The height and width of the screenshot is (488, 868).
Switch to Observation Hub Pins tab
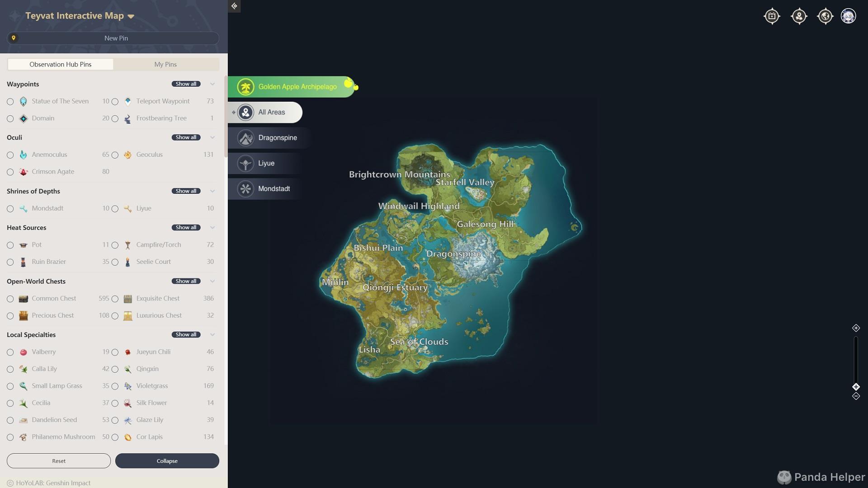[x=61, y=64]
